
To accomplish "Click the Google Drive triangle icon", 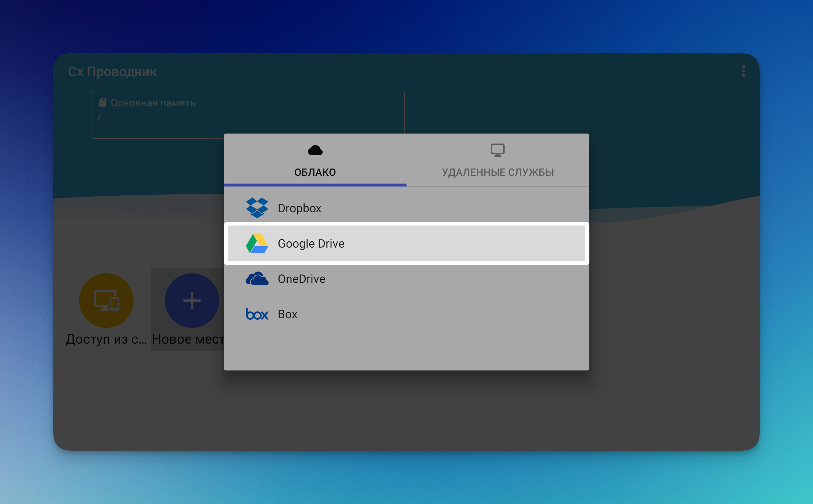I will tap(257, 244).
